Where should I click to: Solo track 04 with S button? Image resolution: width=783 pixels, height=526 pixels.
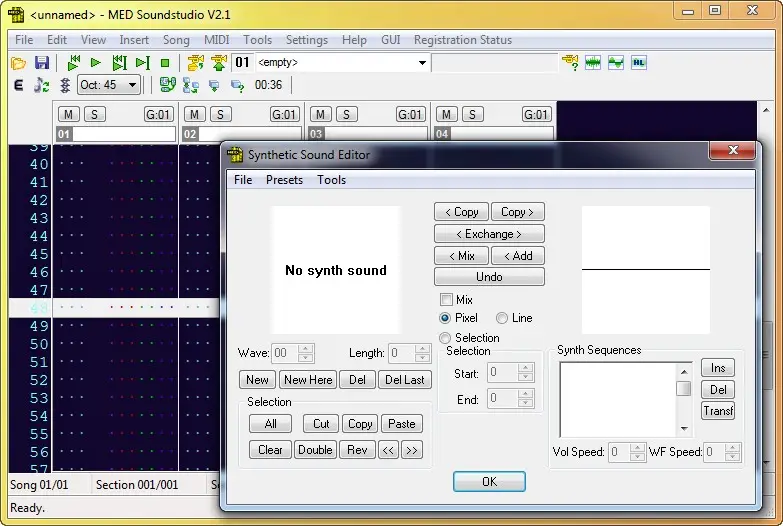pos(472,114)
